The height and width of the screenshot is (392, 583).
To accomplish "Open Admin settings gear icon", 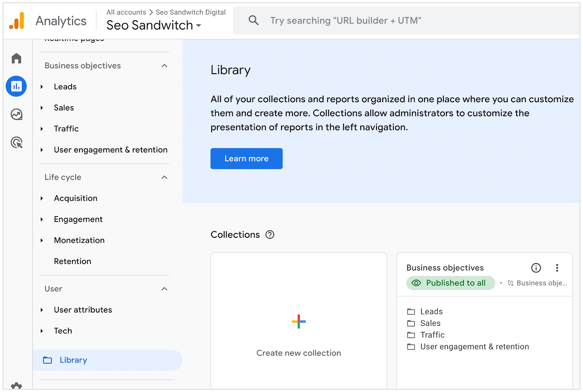I will 17,386.
